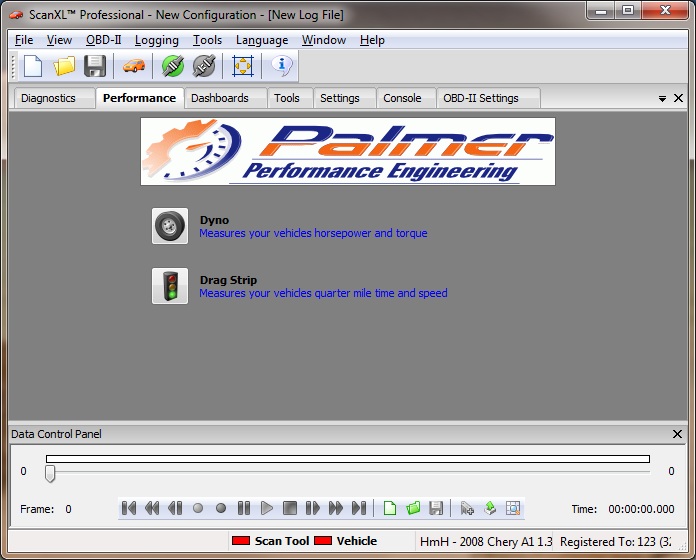Launch Dyno via the tire icon
Viewport: 696px width, 560px height.
coord(170,226)
